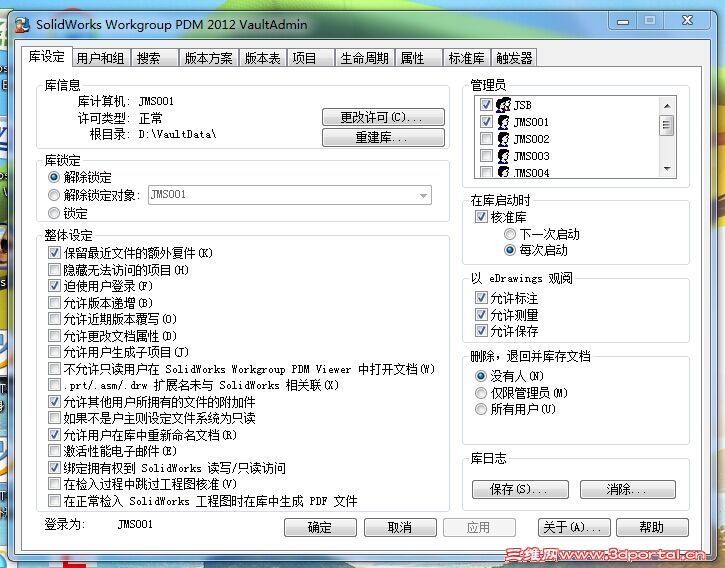The height and width of the screenshot is (568, 725).
Task: Enable 允许用户生成子项目 option
Action: [x=54, y=352]
